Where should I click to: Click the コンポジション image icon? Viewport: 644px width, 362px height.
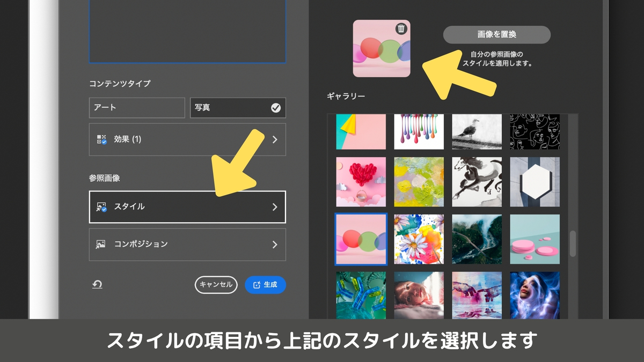[x=101, y=245]
